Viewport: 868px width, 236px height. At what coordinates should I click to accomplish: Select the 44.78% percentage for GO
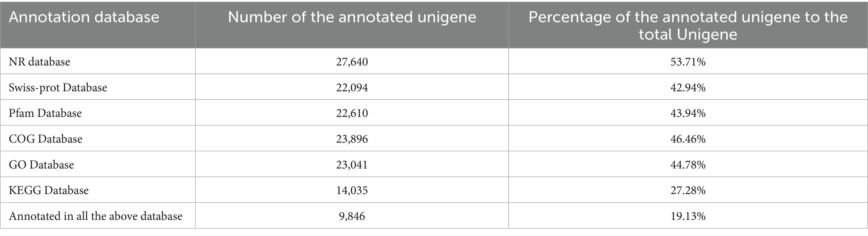[688, 165]
